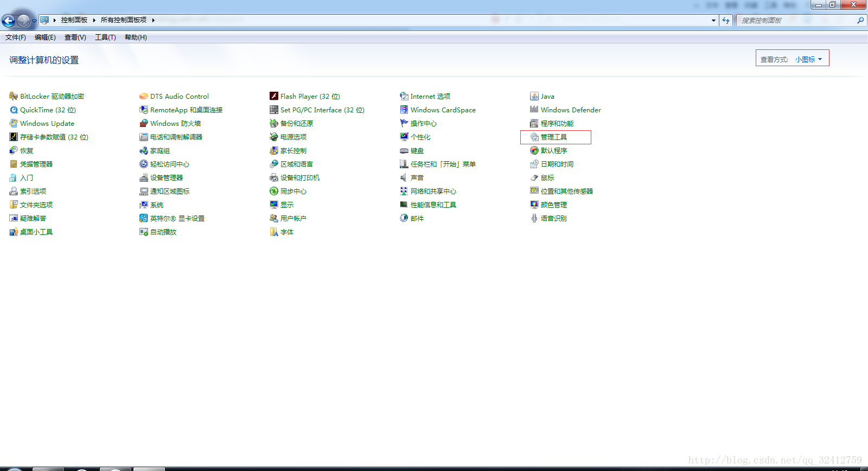This screenshot has width=868, height=471.
Task: Click the address bar refresh button
Action: point(726,20)
